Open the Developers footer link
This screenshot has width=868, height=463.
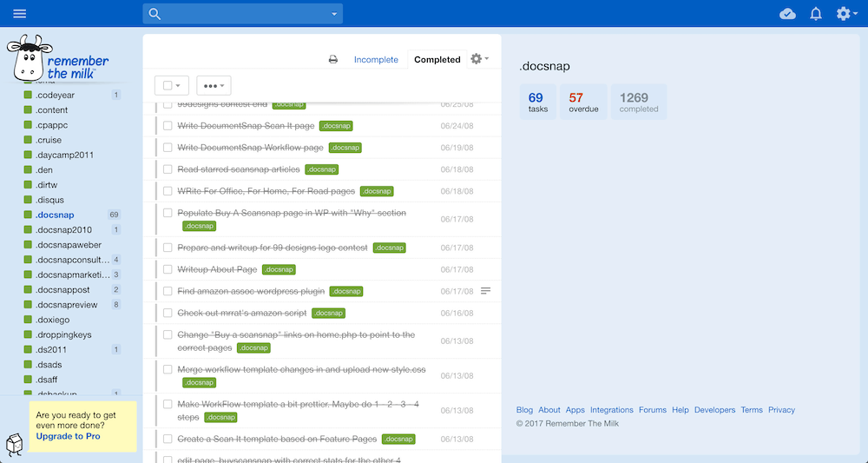click(714, 410)
